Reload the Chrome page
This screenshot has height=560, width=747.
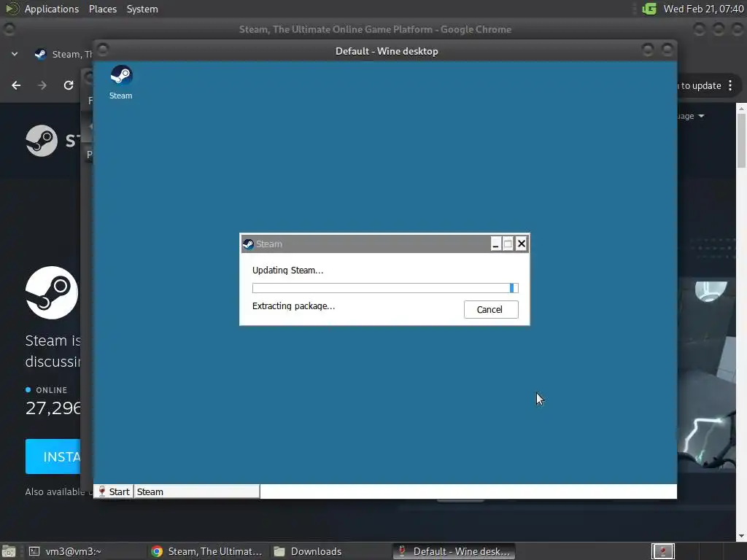coord(69,85)
